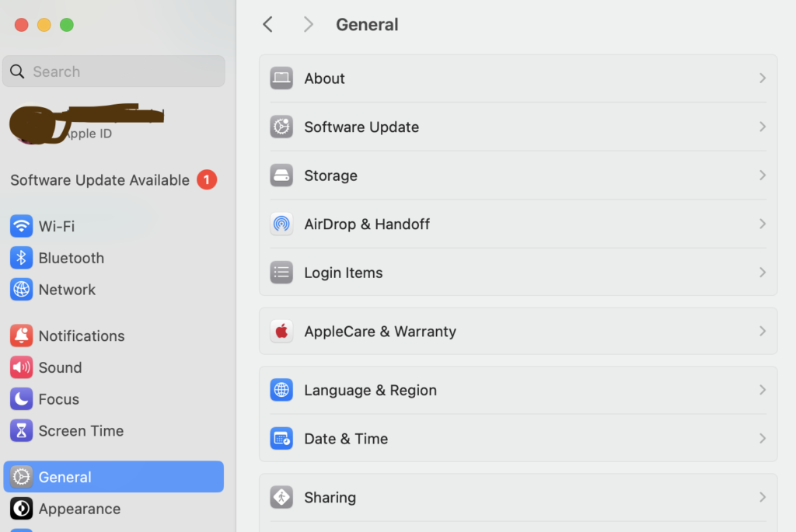Open Login Items via its chevron
796x532 pixels.
coord(763,273)
